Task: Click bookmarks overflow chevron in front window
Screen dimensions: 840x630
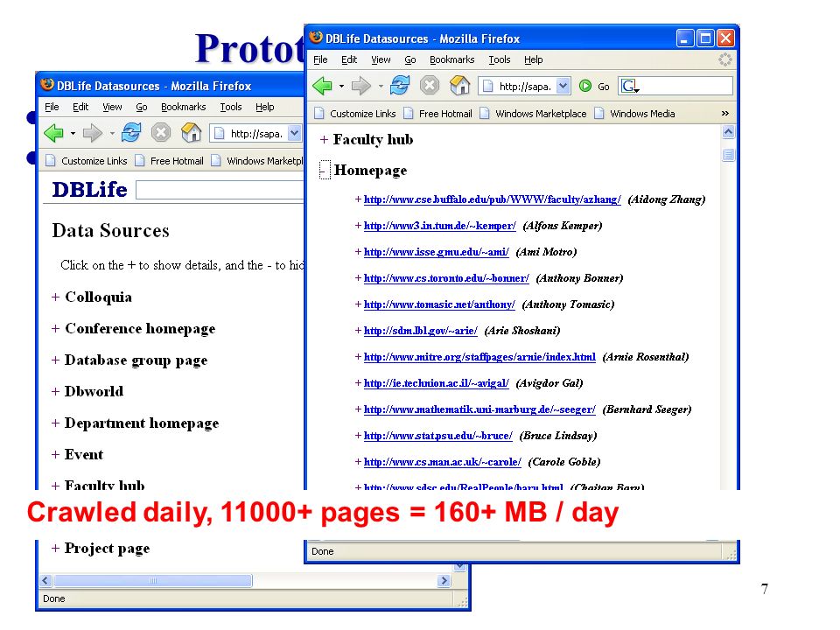Action: 724,114
